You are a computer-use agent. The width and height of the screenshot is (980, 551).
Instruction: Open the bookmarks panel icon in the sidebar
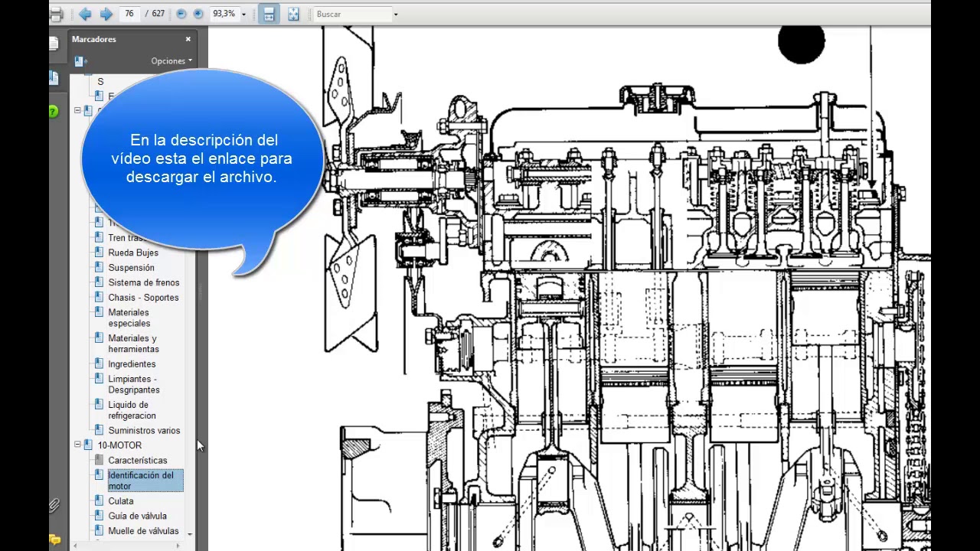tap(54, 77)
